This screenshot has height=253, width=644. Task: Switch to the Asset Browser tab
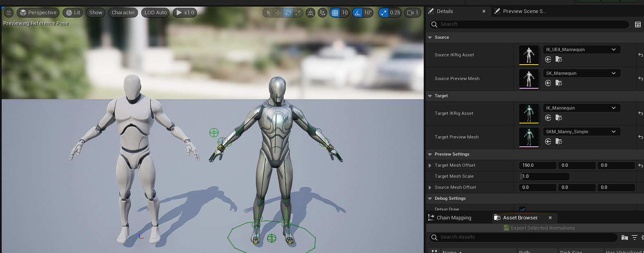click(x=520, y=218)
